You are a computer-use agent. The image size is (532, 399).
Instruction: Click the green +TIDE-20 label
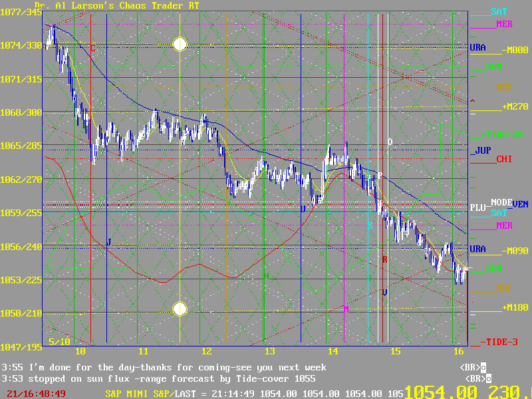501,134
